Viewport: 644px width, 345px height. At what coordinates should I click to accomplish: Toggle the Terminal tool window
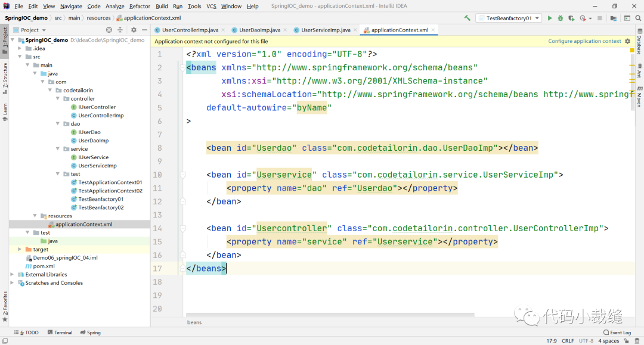click(x=60, y=332)
